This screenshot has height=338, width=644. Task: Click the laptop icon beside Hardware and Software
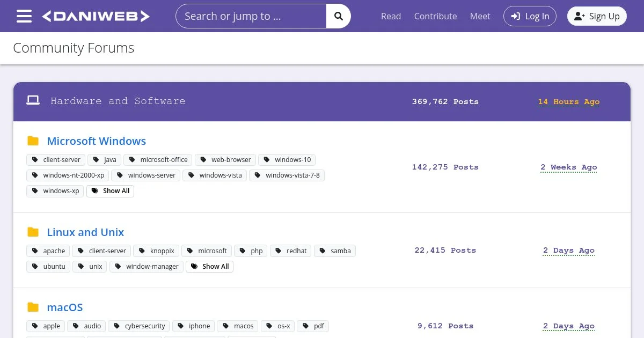pyautogui.click(x=33, y=100)
